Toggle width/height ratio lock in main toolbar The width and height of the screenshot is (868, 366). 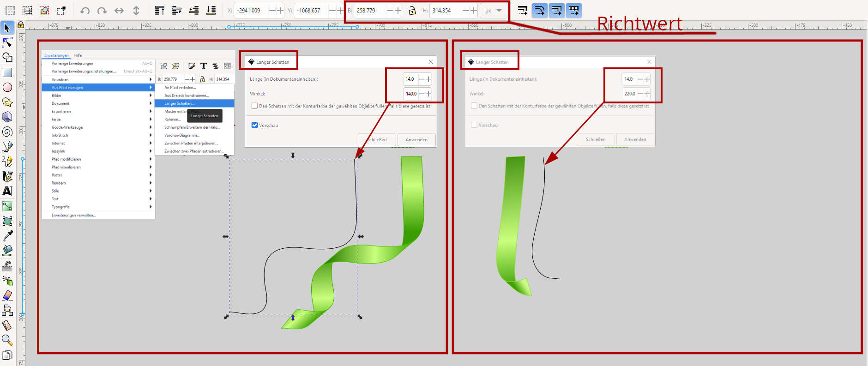(x=412, y=11)
